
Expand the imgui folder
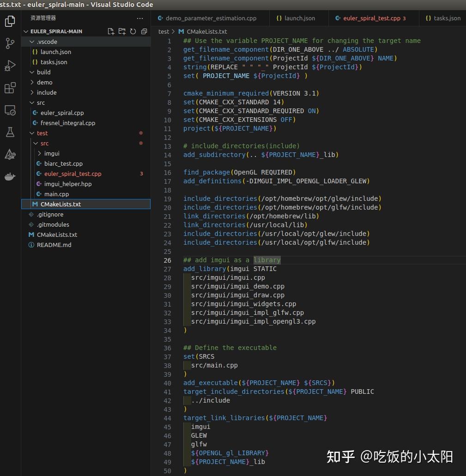tap(51, 153)
